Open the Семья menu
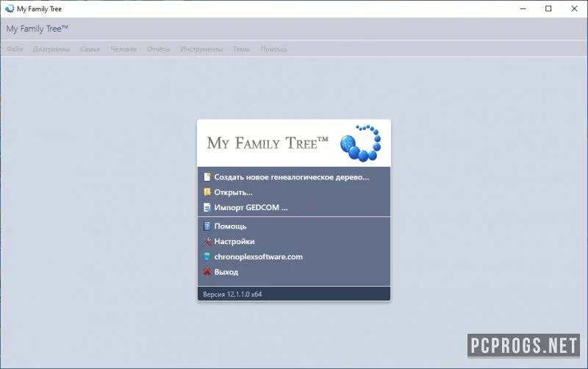Viewport: 588px width, 369px height. (90, 49)
